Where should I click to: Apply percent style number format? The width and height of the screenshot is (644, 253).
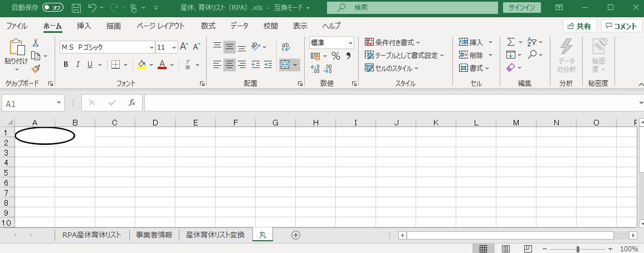click(335, 56)
